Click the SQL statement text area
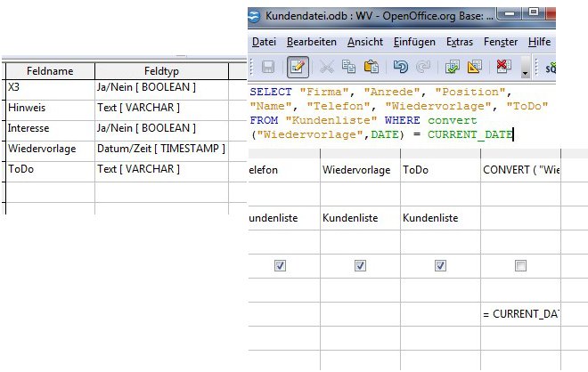This screenshot has height=372, width=588. pos(401,113)
